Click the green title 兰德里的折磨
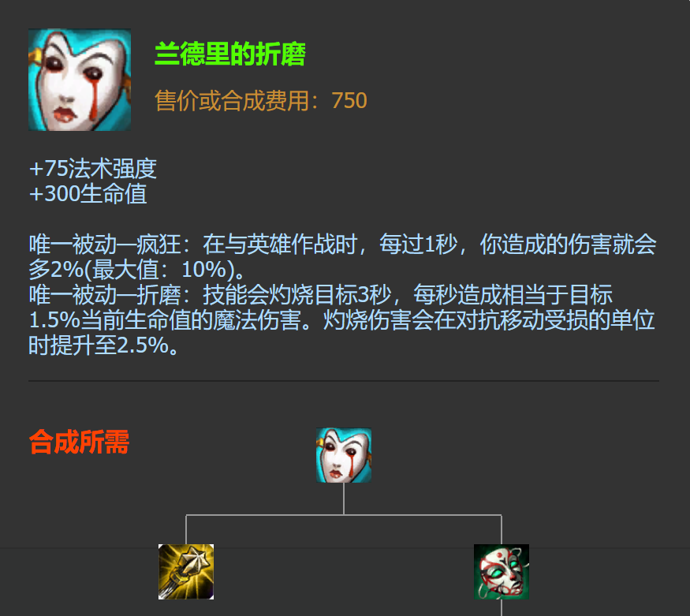The height and width of the screenshot is (616, 690). 230,54
